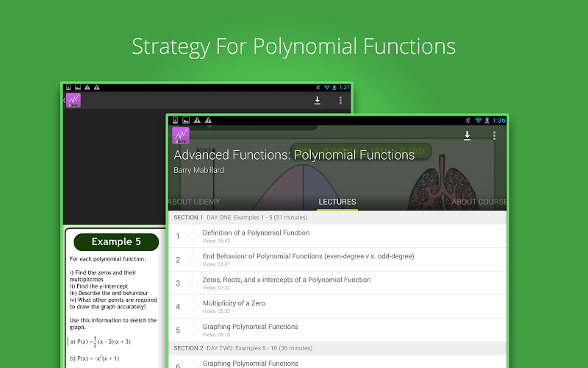Open Multiplicity of a Zero lecture
This screenshot has width=588, height=368.
[x=337, y=306]
